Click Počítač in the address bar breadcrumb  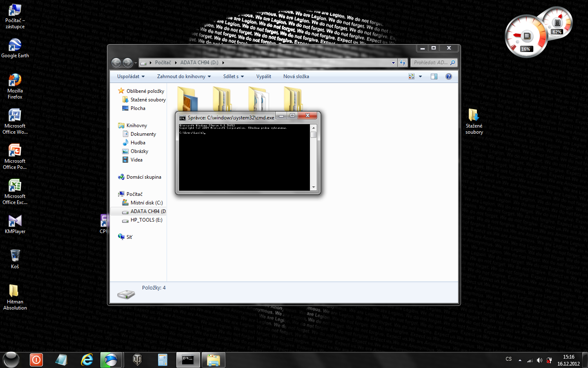tap(163, 63)
